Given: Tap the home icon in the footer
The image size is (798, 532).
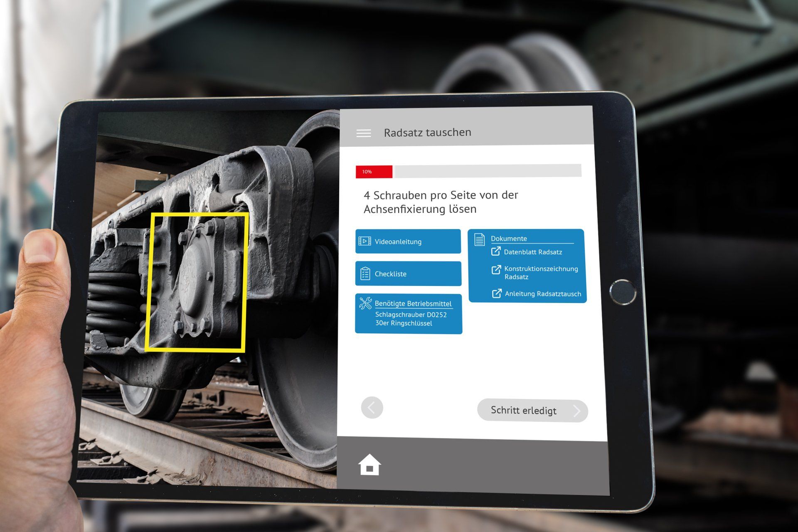Looking at the screenshot, I should pos(369,465).
